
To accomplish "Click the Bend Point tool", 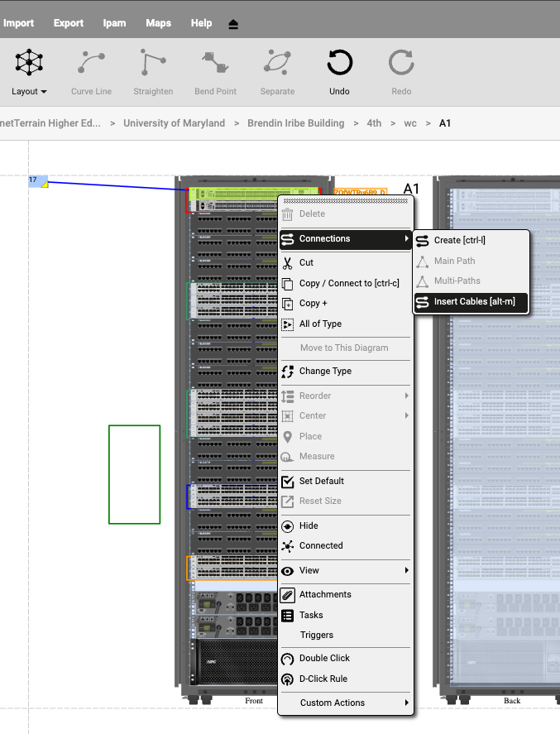I will point(215,62).
